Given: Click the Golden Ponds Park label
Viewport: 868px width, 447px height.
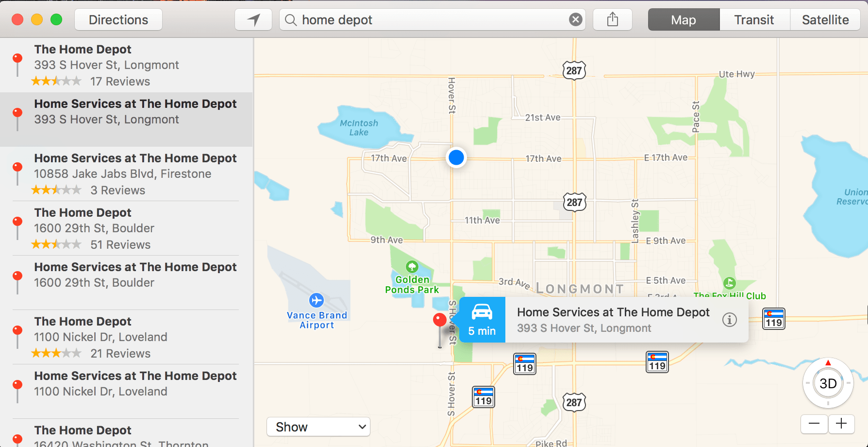Looking at the screenshot, I should (x=412, y=285).
